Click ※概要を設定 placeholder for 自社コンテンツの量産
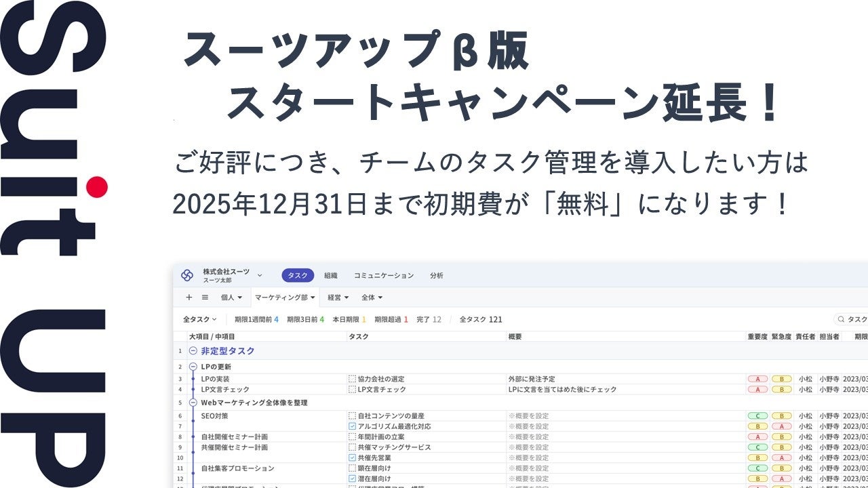 pyautogui.click(x=528, y=415)
